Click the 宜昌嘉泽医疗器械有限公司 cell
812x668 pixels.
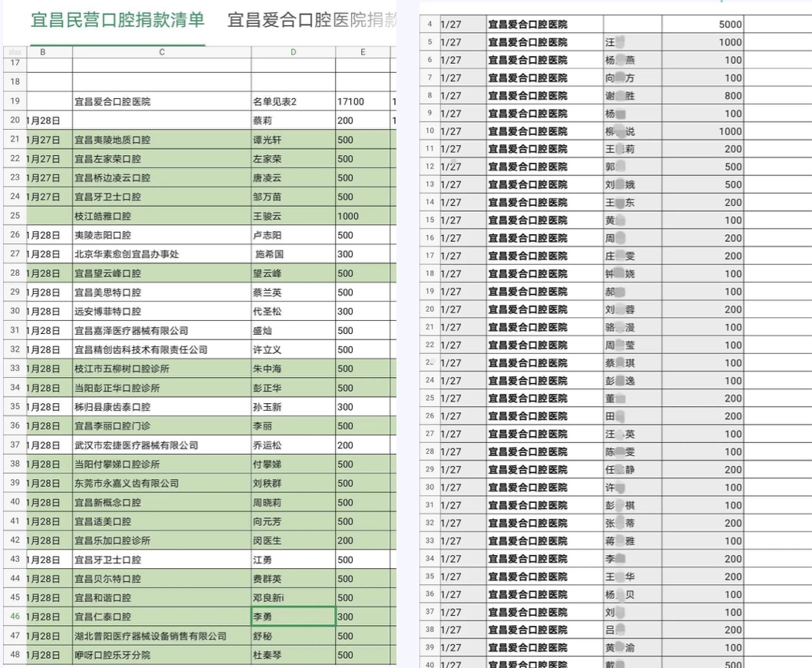point(162,331)
